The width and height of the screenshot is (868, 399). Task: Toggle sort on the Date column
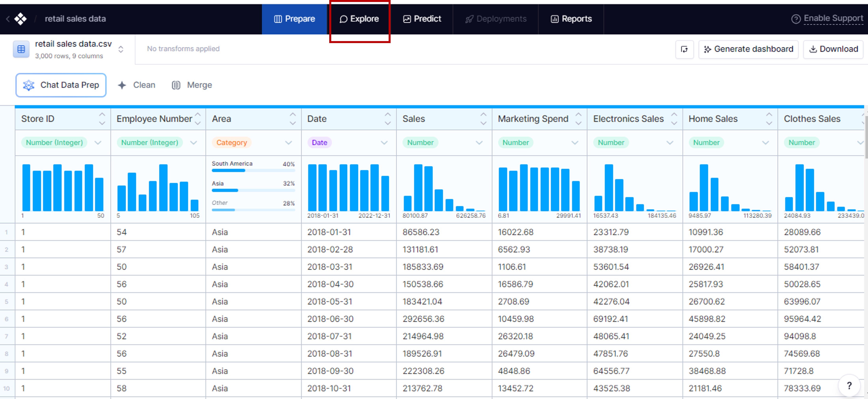(388, 119)
